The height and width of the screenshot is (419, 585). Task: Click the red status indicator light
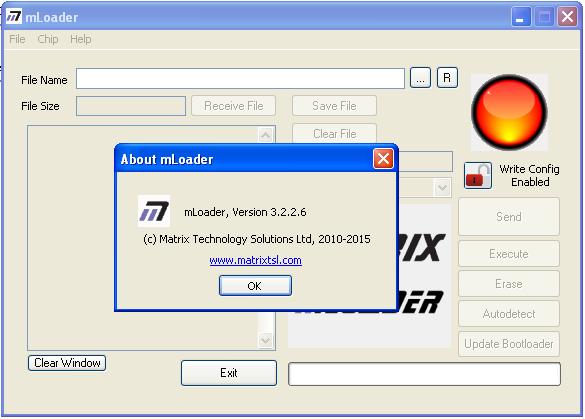point(509,112)
